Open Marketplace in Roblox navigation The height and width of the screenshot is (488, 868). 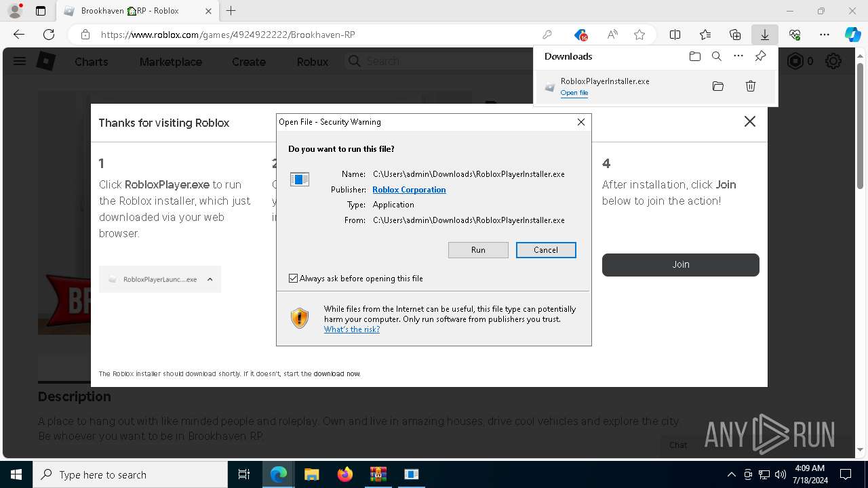point(171,62)
